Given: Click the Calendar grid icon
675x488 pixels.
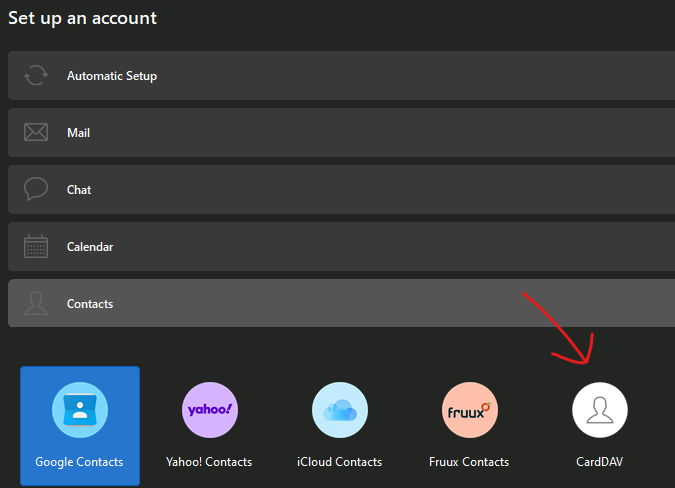Looking at the screenshot, I should coord(36,246).
